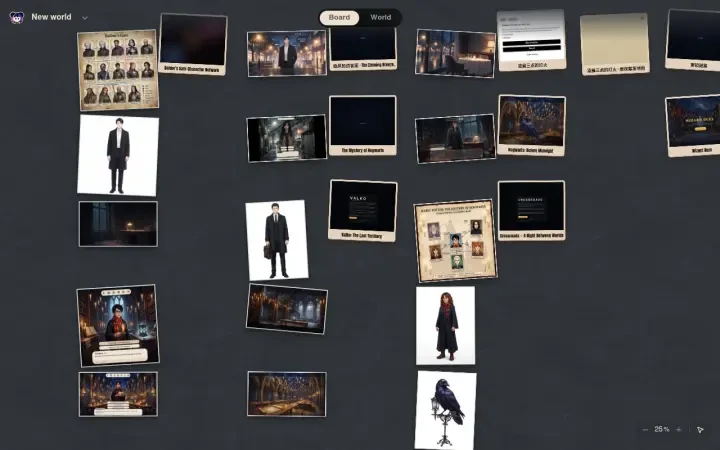The image size is (720, 450).
Task: Open the Valko: The Last Territory card
Action: tap(363, 211)
